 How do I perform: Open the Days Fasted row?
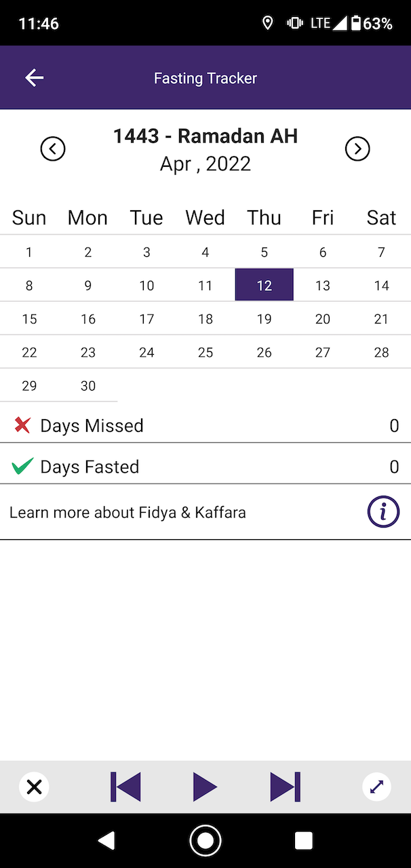[203, 467]
